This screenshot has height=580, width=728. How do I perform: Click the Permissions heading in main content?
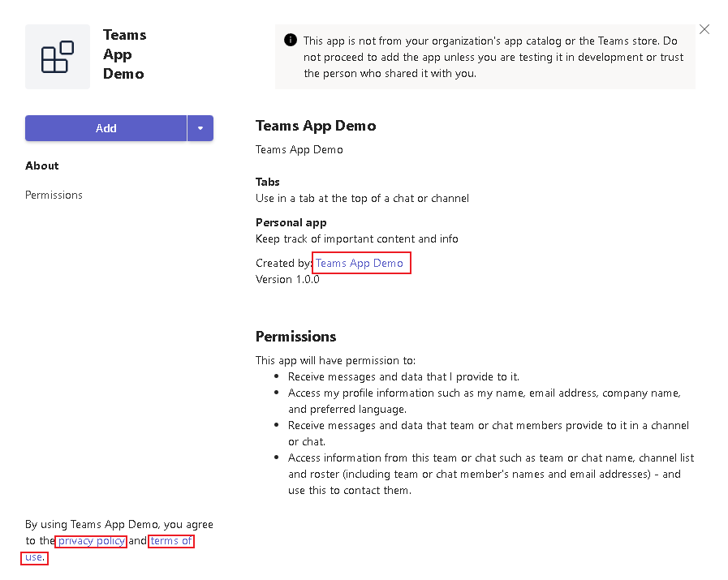(295, 337)
